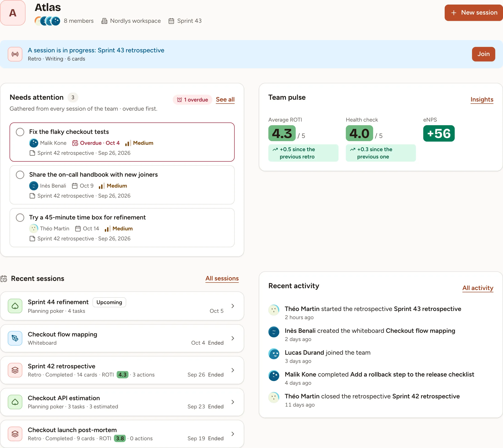The height and width of the screenshot is (448, 503).
Task: Open All activity link
Action: 478,288
